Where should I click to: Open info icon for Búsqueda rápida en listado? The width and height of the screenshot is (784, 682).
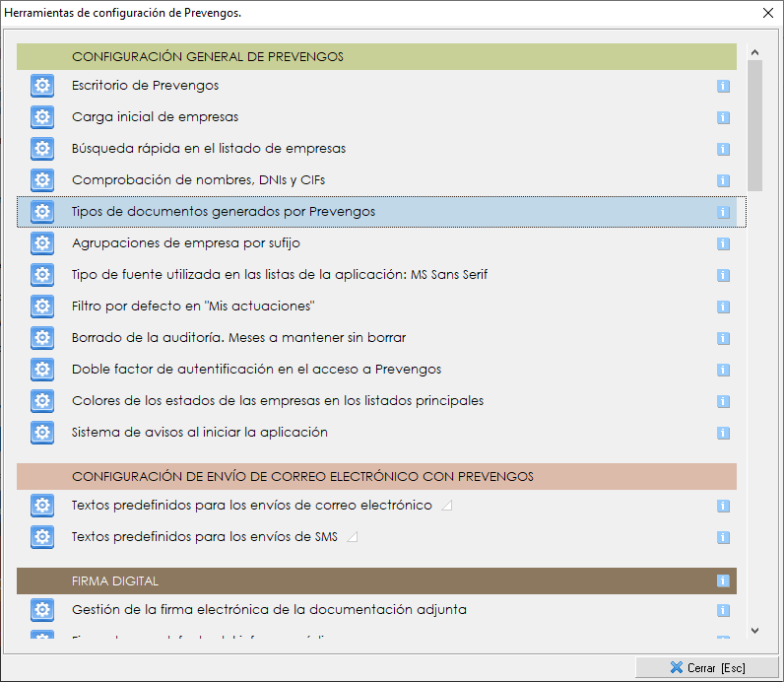click(723, 149)
